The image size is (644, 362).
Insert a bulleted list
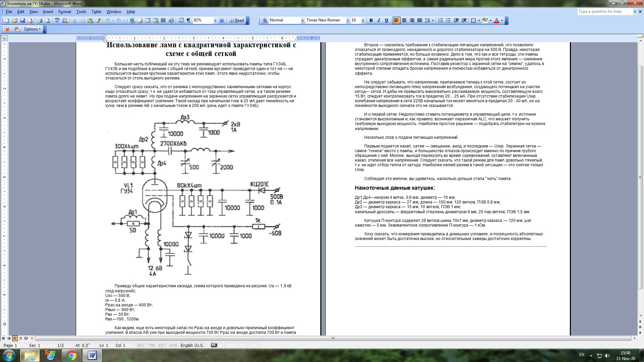[x=448, y=20]
